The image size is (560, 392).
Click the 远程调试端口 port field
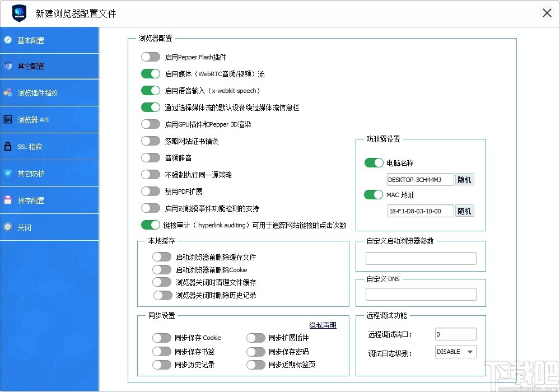455,334
